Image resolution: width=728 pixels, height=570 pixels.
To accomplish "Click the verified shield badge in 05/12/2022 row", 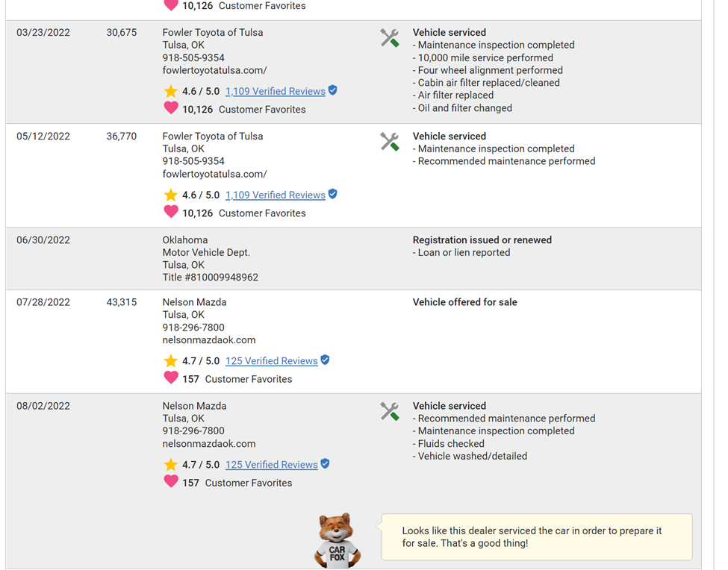I will point(333,194).
